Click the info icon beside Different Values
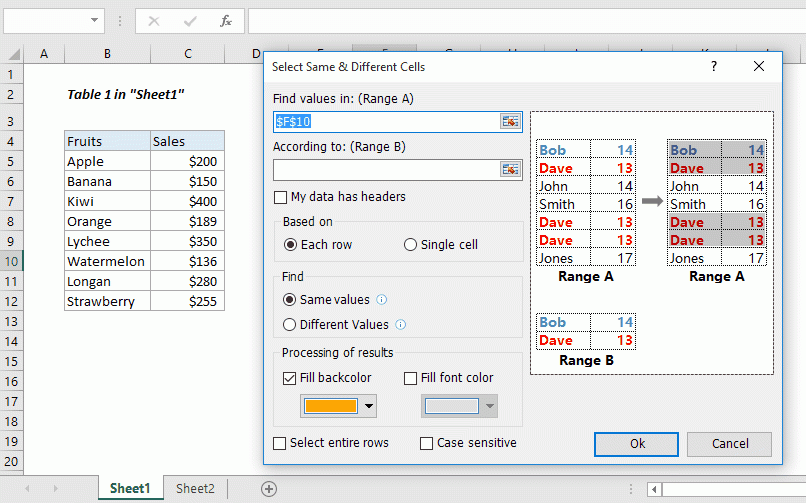 [401, 324]
